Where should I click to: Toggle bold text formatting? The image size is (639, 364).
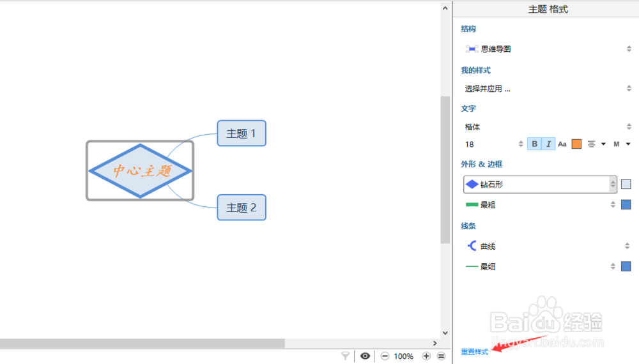[534, 144]
